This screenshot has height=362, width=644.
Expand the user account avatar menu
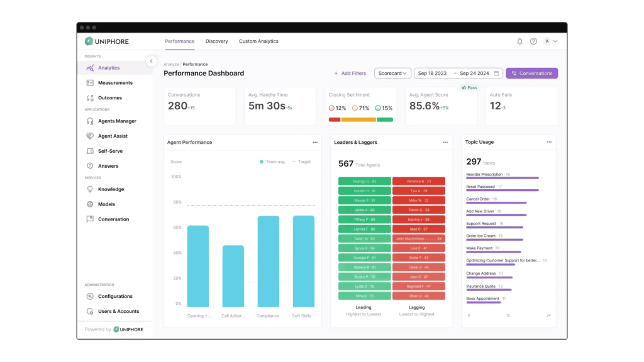click(550, 41)
